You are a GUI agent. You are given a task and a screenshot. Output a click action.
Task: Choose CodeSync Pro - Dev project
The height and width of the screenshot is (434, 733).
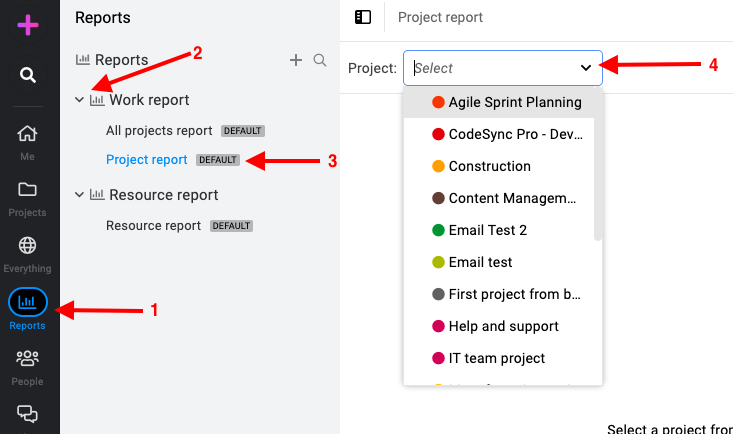(x=499, y=134)
